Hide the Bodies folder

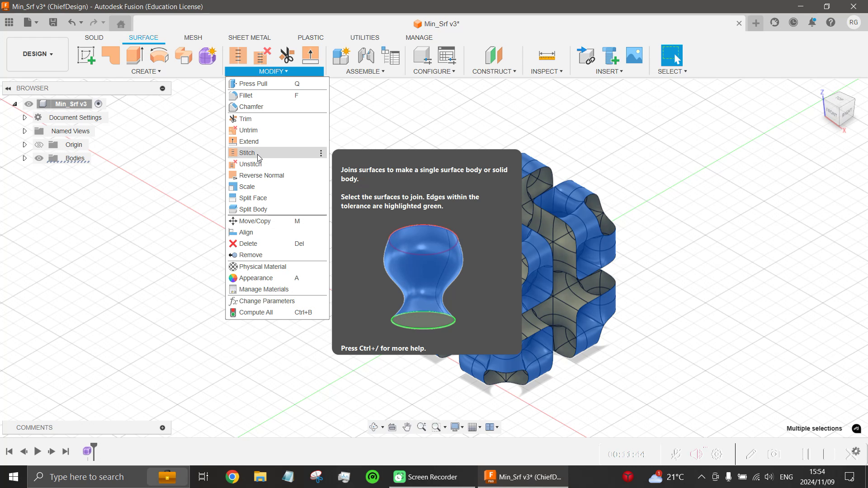pyautogui.click(x=39, y=158)
